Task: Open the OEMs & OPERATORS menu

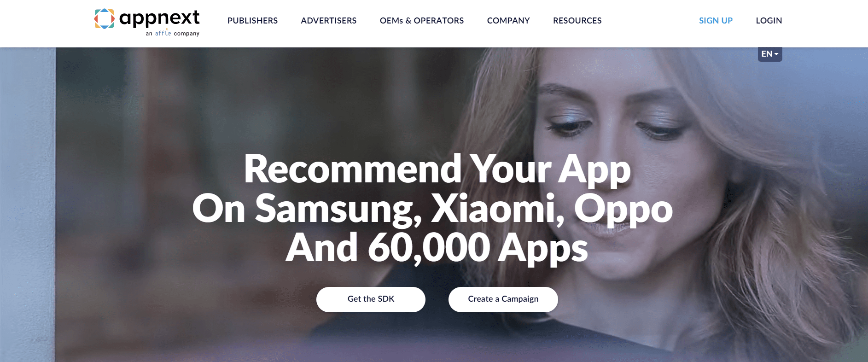Action: 422,21
